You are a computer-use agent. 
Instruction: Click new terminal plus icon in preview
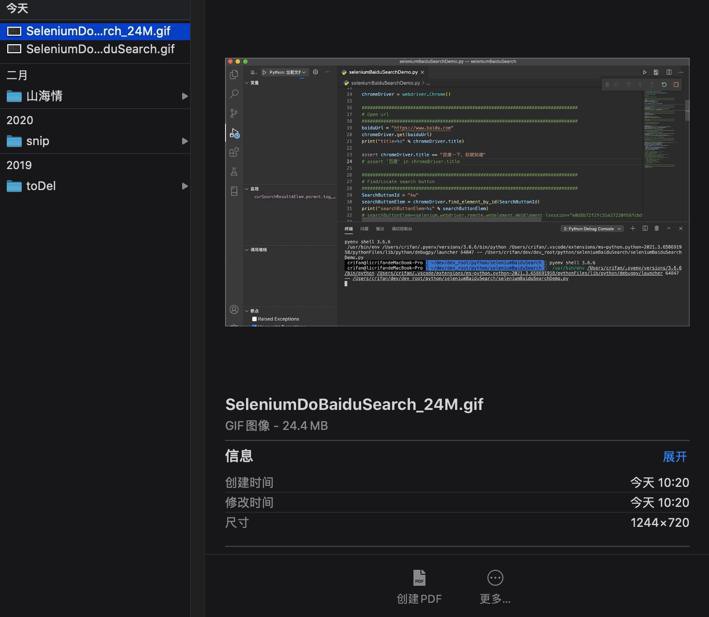[x=633, y=229]
